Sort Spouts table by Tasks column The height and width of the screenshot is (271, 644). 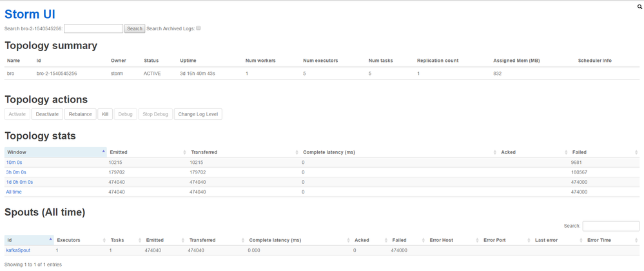[x=125, y=240]
